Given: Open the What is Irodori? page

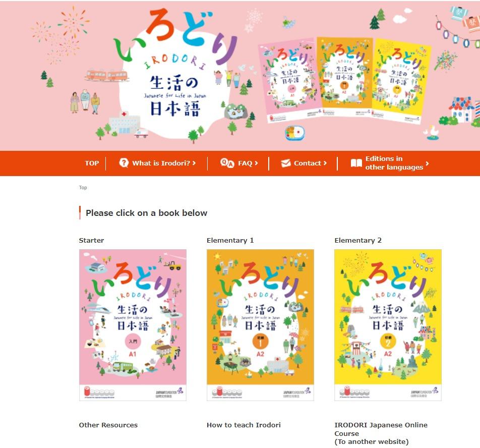Looking at the screenshot, I should click(161, 163).
